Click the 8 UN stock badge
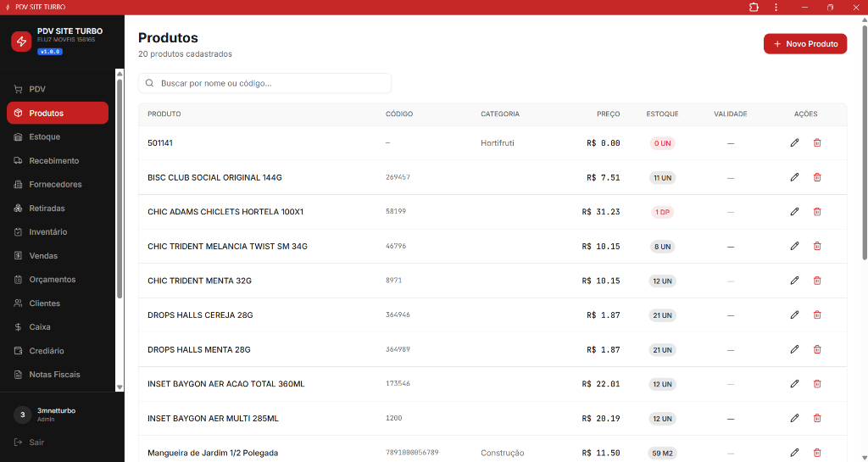Image resolution: width=868 pixels, height=462 pixels. [662, 247]
